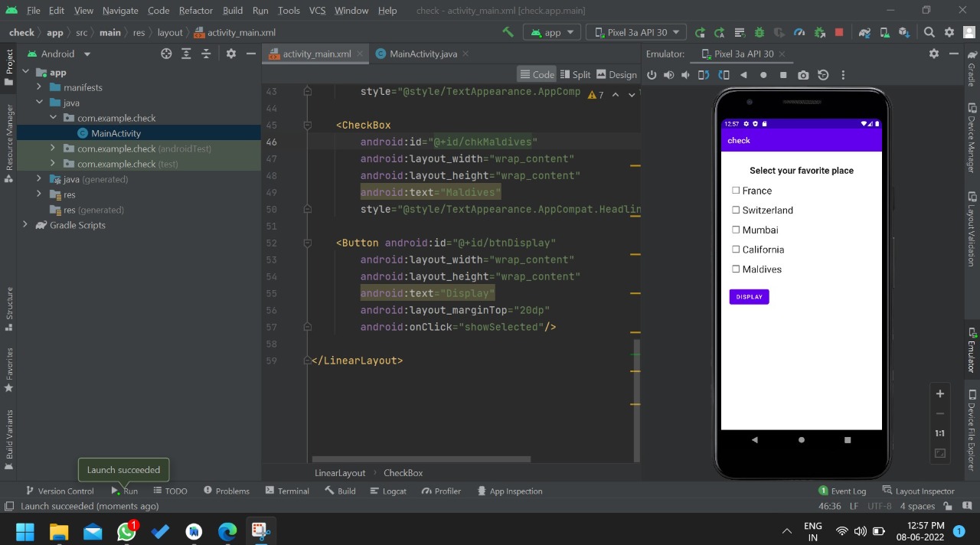Expand the manifests folder in the project tree
980x545 pixels.
coord(39,87)
